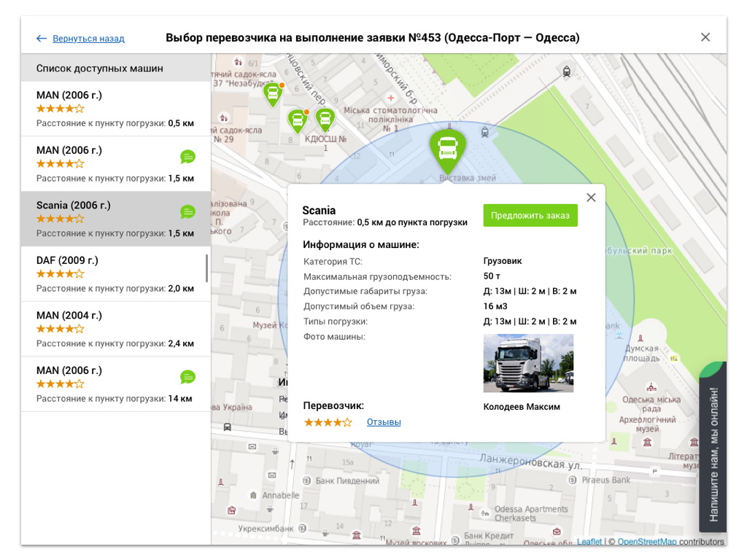This screenshot has height=560, width=747.
Task: Open the Напишите нам online chat tab
Action: coord(713,452)
